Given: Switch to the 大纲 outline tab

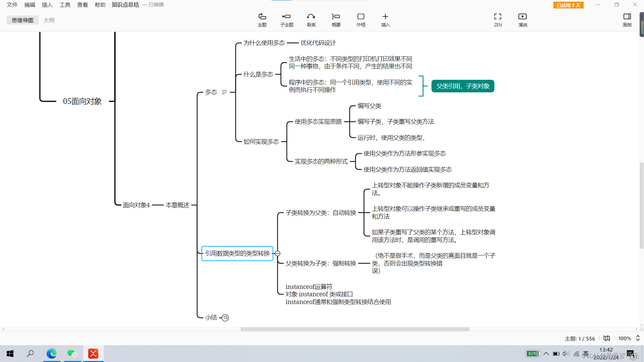Looking at the screenshot, I should [x=49, y=20].
